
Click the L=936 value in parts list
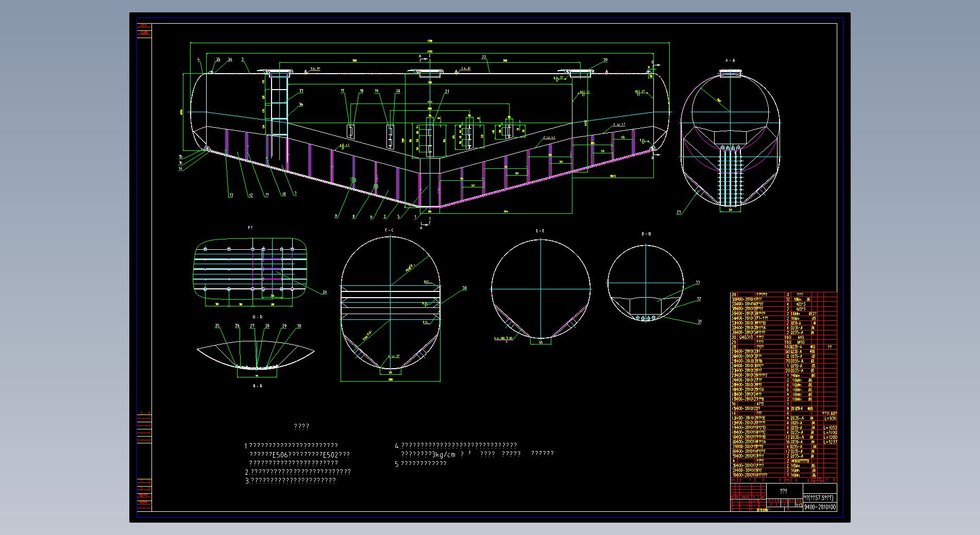click(830, 418)
